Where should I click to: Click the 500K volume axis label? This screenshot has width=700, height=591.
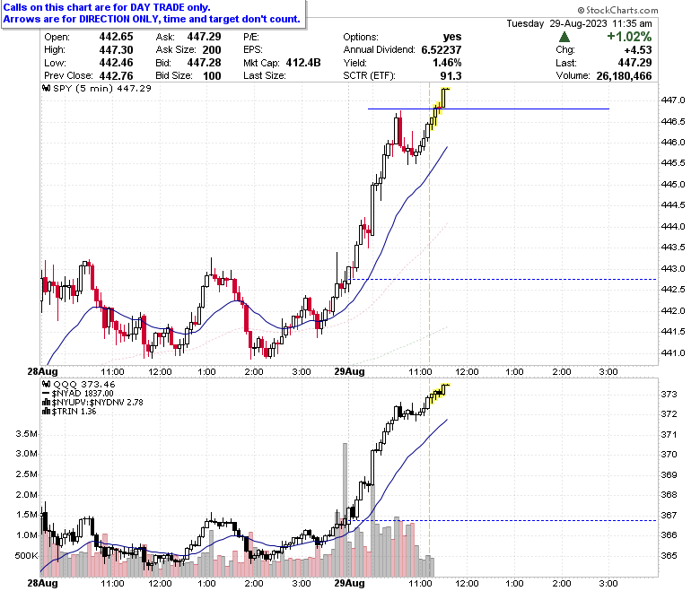26,555
